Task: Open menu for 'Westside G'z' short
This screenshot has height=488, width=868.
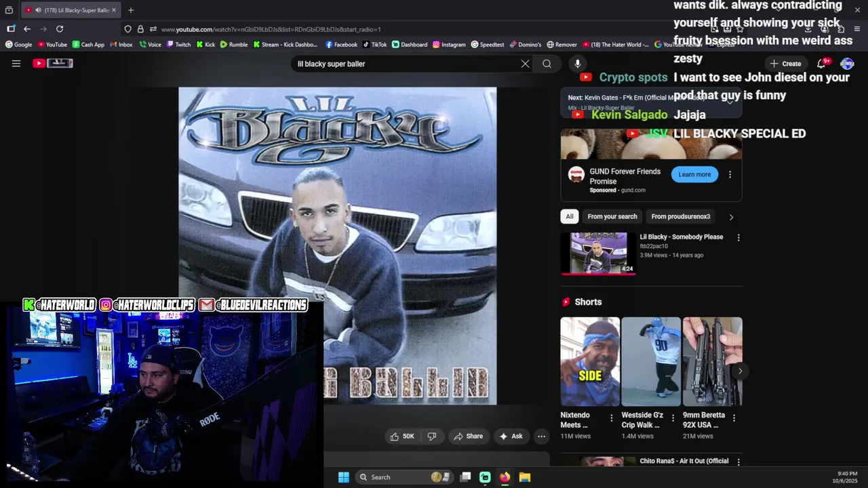Action: pyautogui.click(x=673, y=418)
